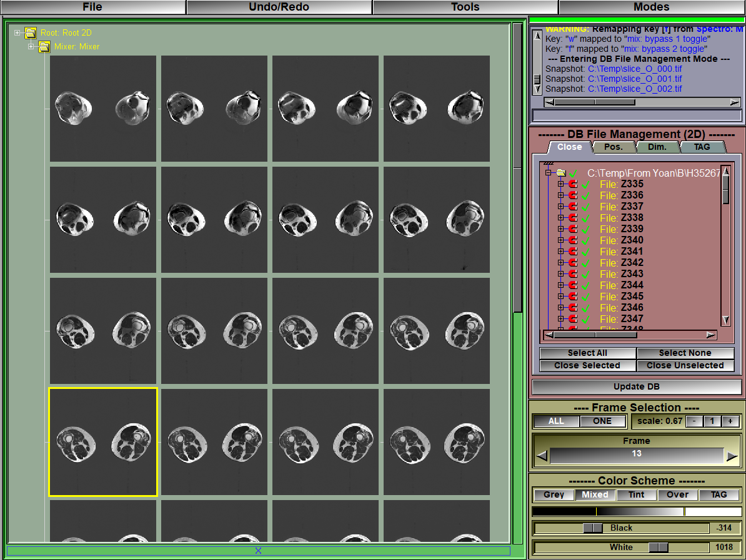
Task: Click the blue X marker in bottom bar
Action: pos(258,551)
